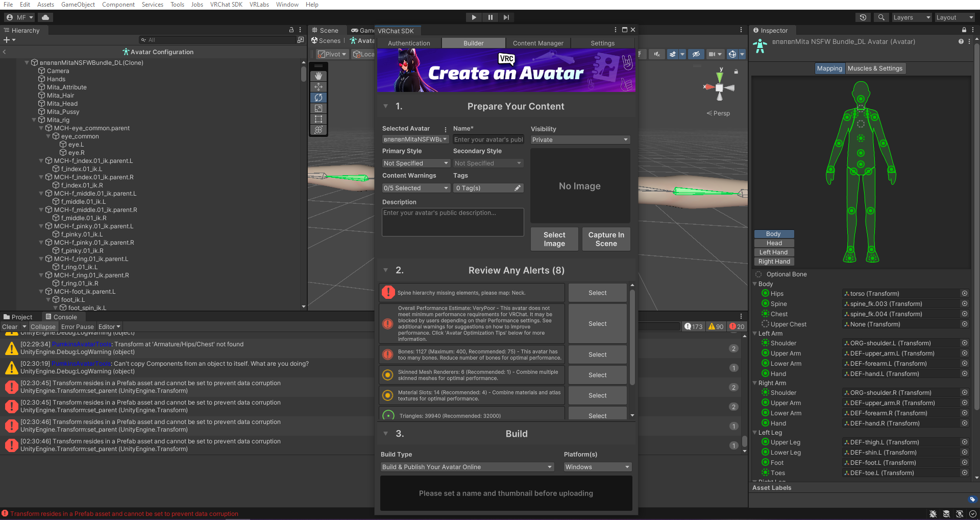Open the Build Type dropdown
This screenshot has width=980, height=520.
point(467,467)
